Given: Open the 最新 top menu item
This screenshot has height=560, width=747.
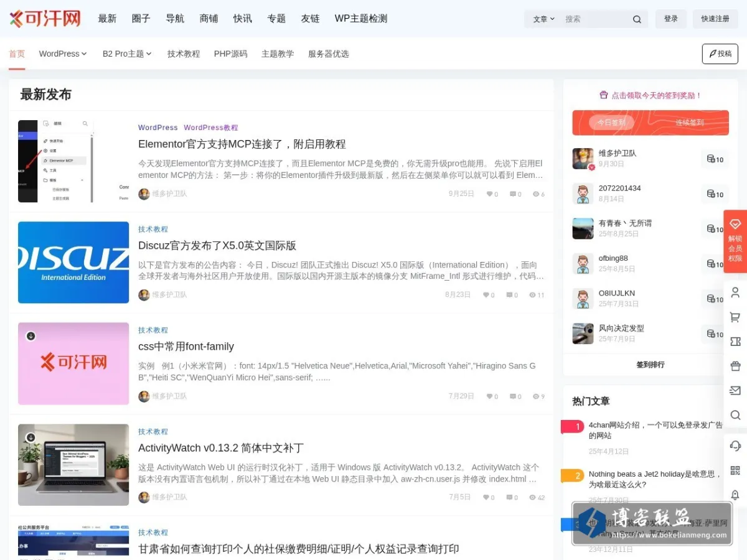Looking at the screenshot, I should pyautogui.click(x=107, y=19).
